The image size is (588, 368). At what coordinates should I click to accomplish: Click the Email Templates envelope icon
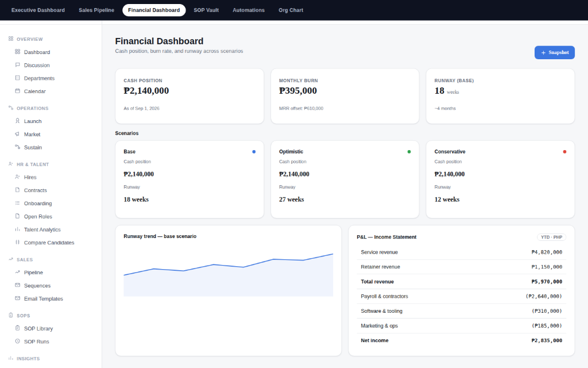[17, 298]
